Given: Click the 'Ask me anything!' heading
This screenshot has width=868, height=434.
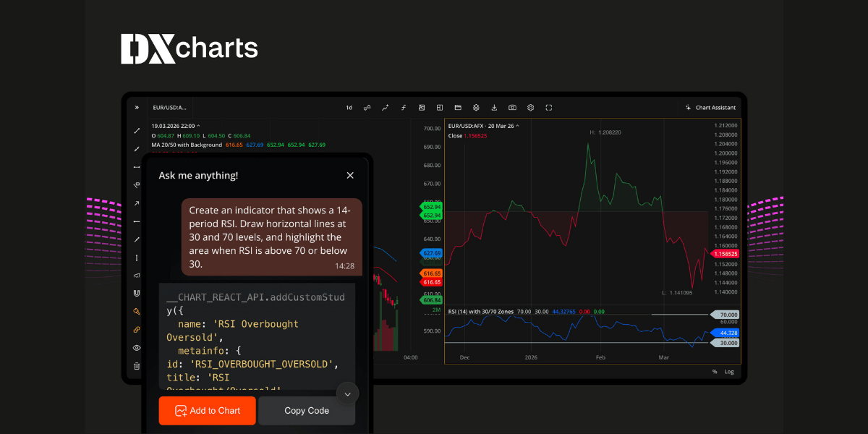Looking at the screenshot, I should point(198,175).
